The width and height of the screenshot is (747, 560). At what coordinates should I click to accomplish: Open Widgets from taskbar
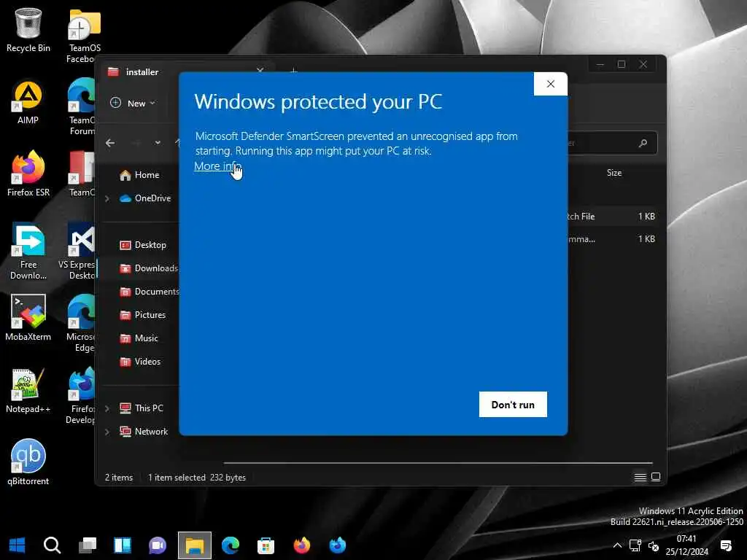(x=123, y=545)
